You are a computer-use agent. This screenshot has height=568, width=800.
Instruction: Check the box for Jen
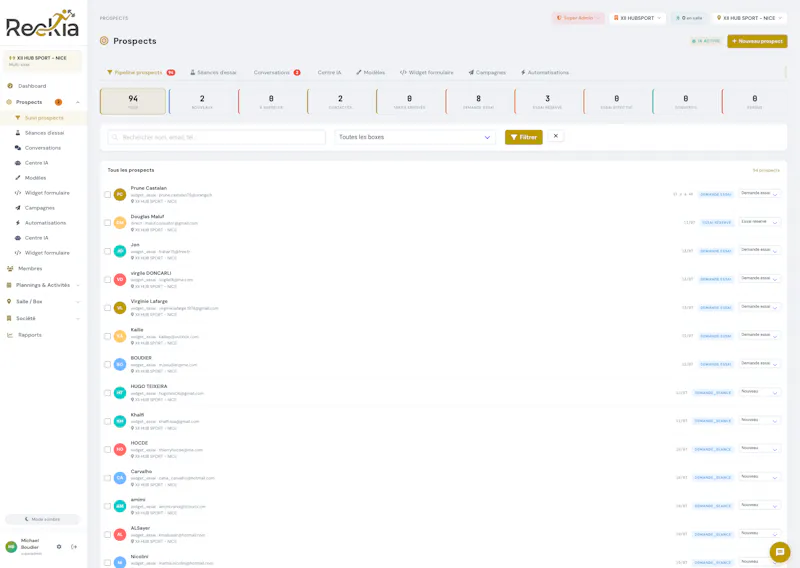(x=107, y=251)
